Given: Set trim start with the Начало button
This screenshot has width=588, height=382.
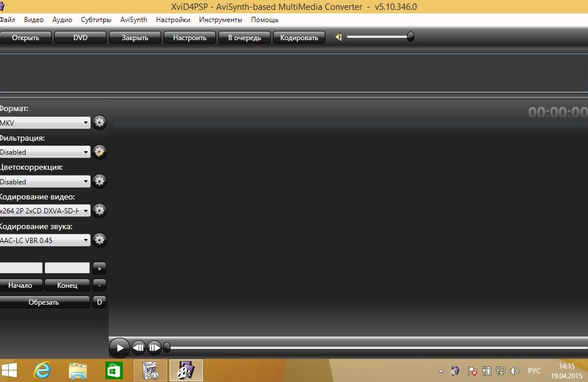Looking at the screenshot, I should 20,285.
